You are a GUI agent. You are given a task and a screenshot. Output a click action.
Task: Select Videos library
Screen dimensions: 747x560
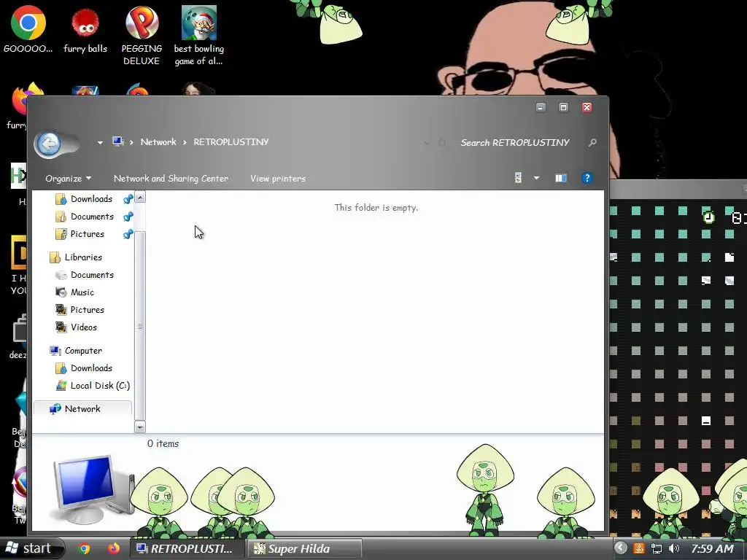(x=84, y=327)
